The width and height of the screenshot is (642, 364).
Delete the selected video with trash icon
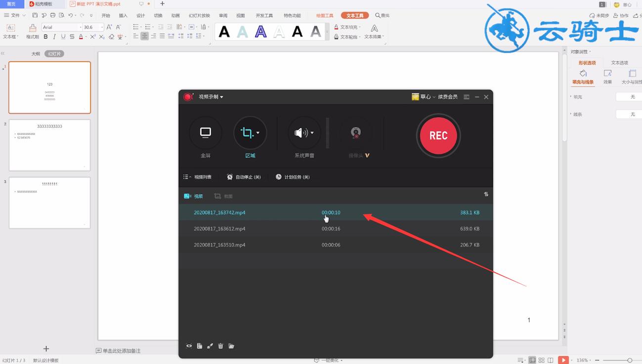coord(221,346)
